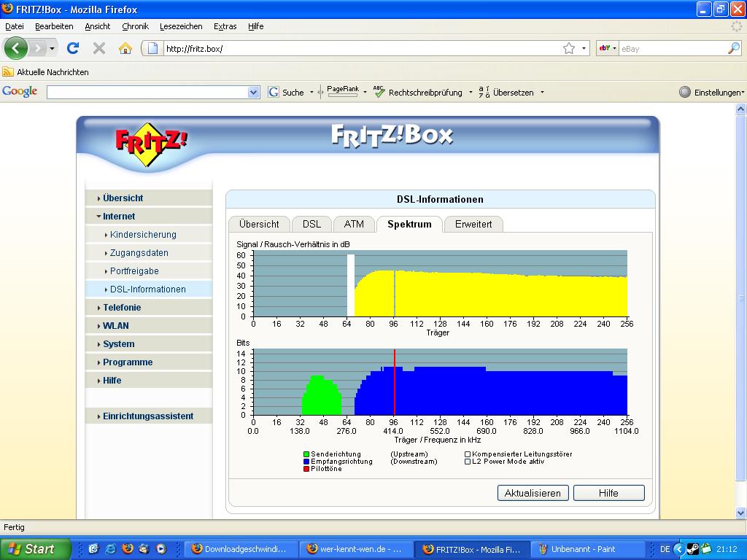Viewport: 747px width, 560px height.
Task: Click the FRITZ! logo
Action: [x=150, y=144]
